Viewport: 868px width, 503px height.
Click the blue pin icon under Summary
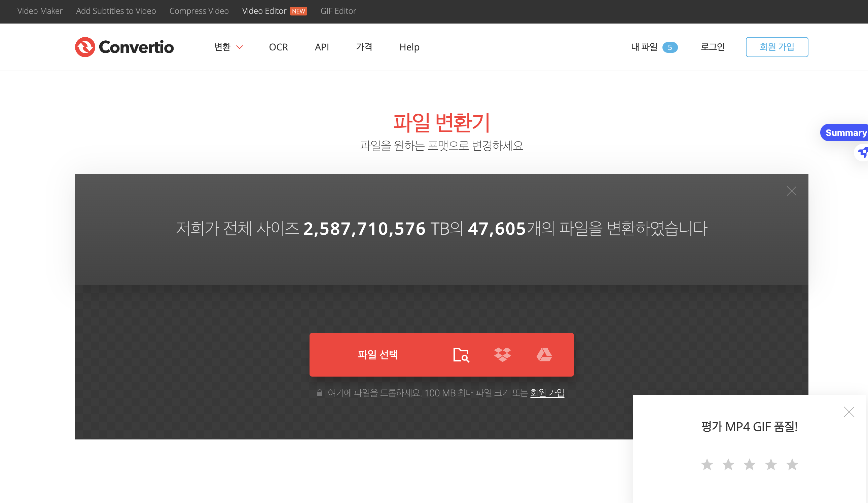tap(862, 152)
